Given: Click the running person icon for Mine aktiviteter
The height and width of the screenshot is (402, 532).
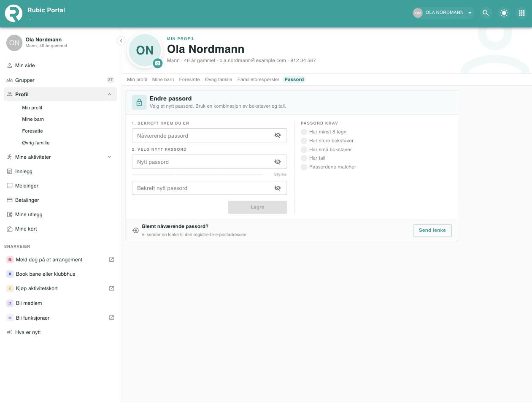Looking at the screenshot, I should tap(10, 157).
